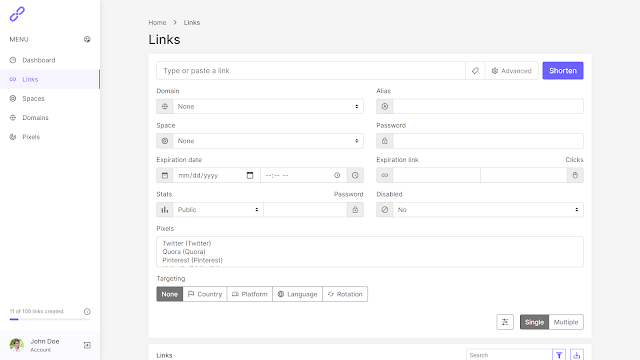Select Quora (Quora) pixel

(184, 252)
